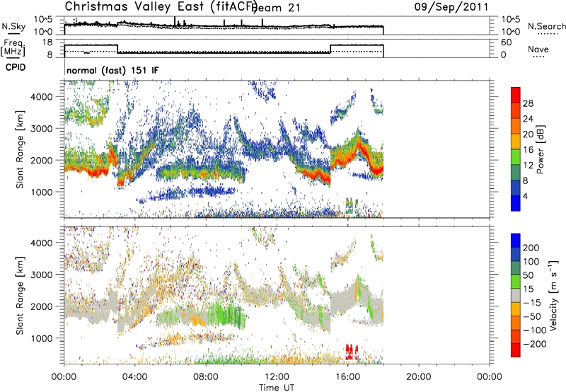Screen dimensions: 566x392
Task: Select the 'normal (fast) 151 IF' text
Action: (x=112, y=70)
